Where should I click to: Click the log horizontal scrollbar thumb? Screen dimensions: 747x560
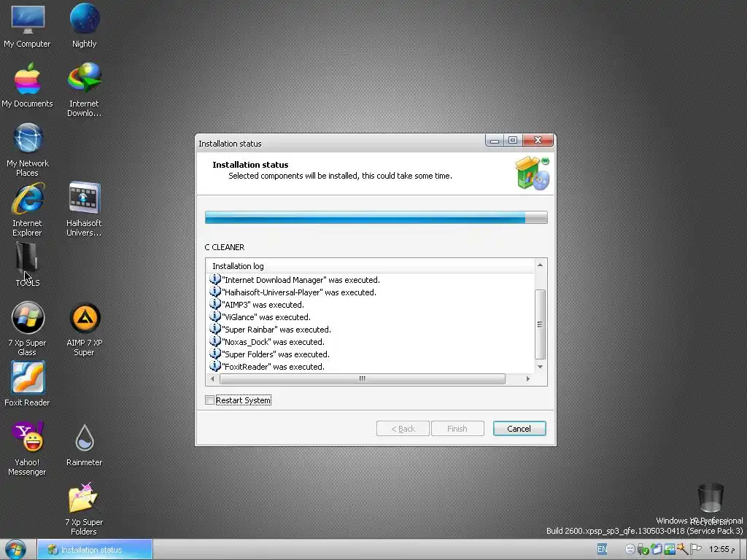tap(363, 378)
